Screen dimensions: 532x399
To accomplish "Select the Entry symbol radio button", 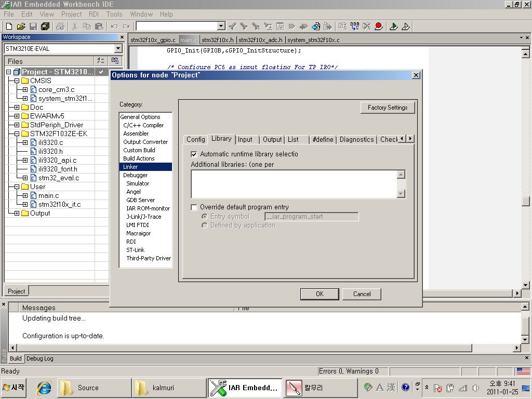I will [x=204, y=217].
